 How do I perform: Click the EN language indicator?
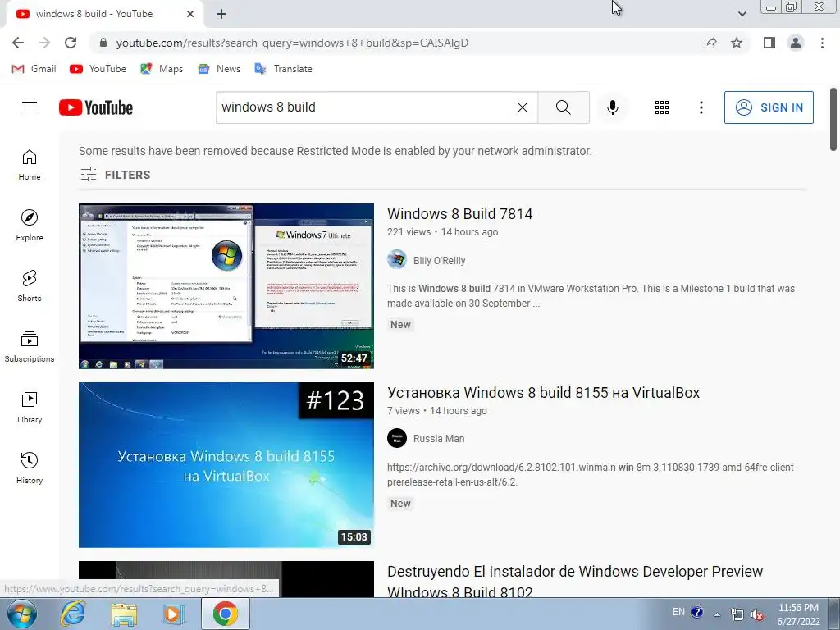(678, 612)
